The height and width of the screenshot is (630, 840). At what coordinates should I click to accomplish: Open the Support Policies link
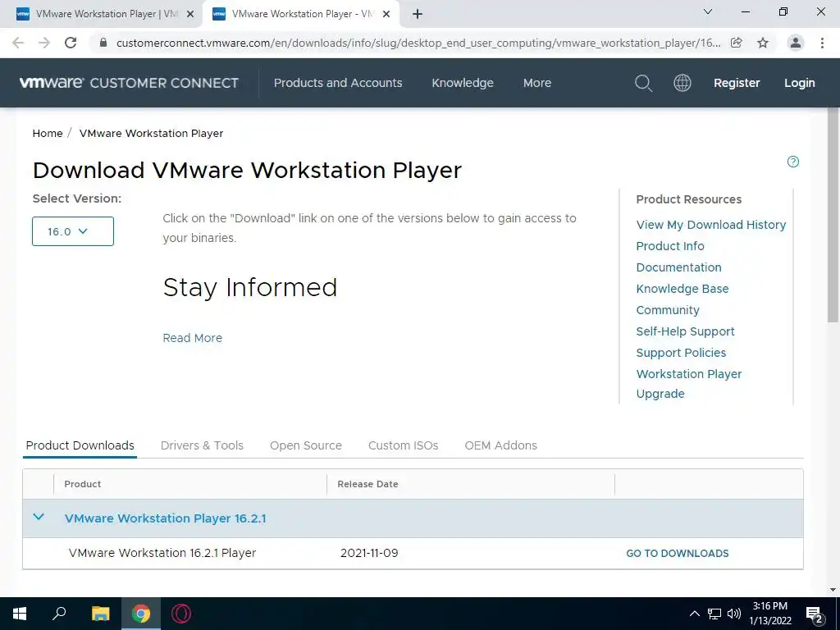(681, 353)
